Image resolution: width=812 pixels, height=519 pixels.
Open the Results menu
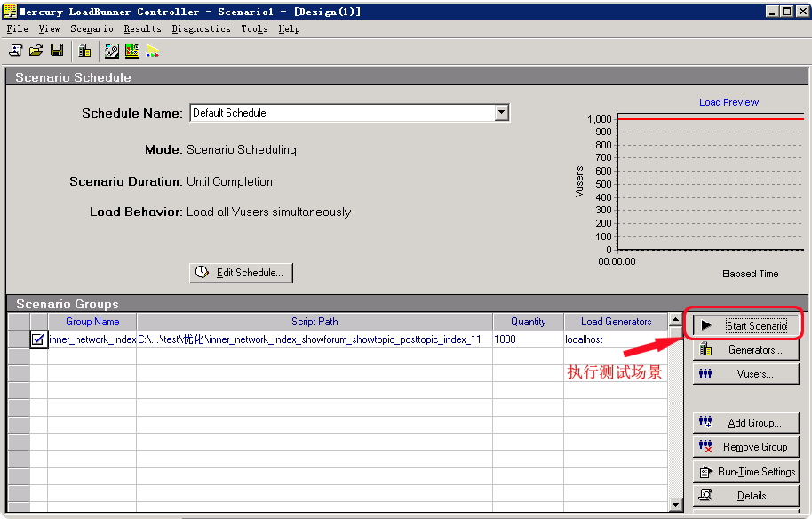142,29
